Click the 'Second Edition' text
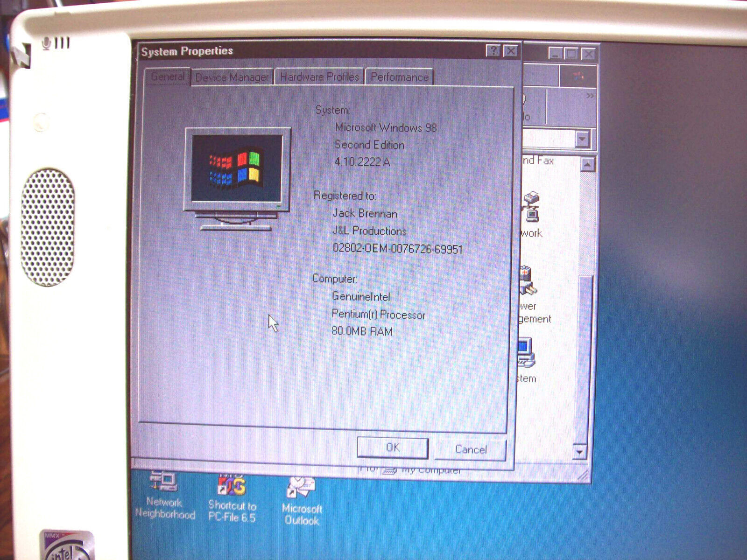Image resolution: width=747 pixels, height=560 pixels. 369,145
